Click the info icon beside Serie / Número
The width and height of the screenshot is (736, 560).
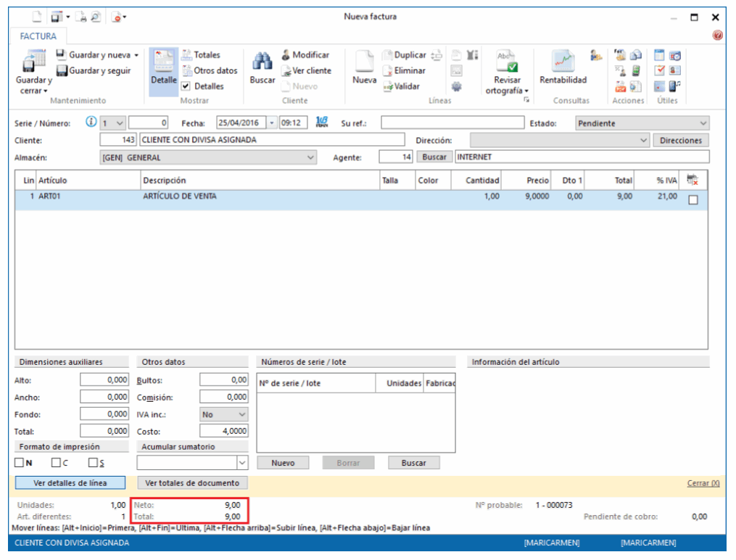[x=91, y=123]
